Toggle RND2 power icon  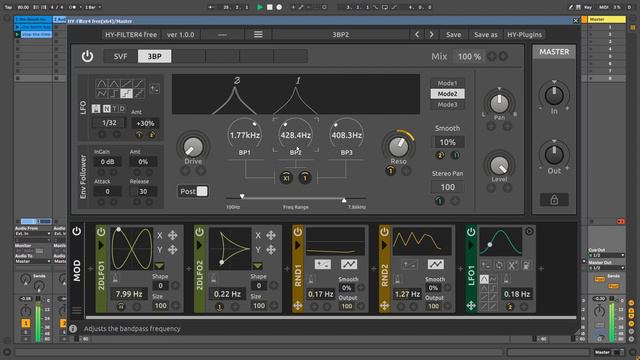384,232
